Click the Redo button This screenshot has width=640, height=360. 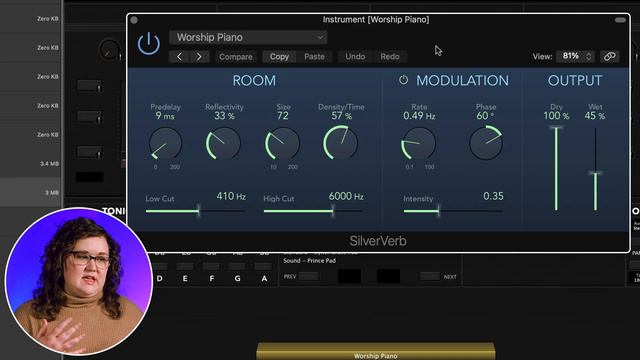(390, 57)
